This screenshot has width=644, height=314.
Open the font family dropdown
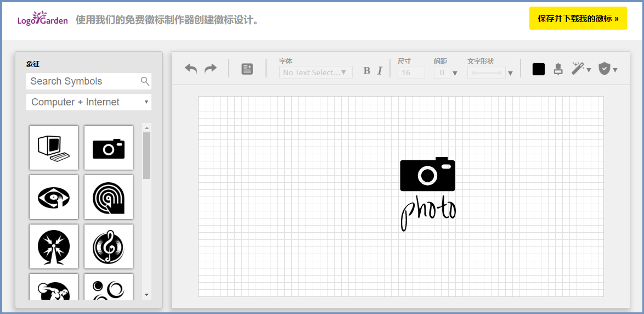pyautogui.click(x=316, y=72)
